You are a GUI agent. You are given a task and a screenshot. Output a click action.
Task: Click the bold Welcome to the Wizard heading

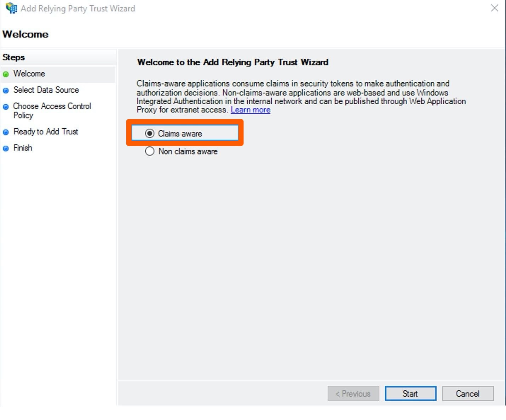tap(232, 62)
